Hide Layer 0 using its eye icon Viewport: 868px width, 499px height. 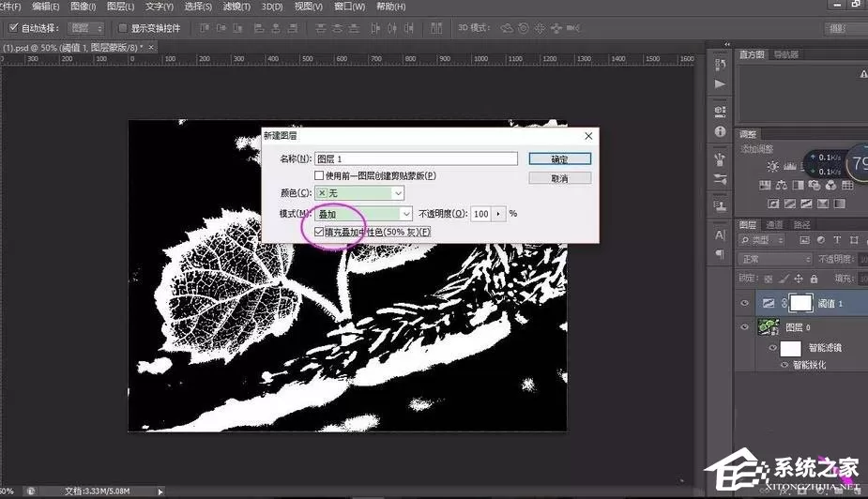(x=744, y=327)
